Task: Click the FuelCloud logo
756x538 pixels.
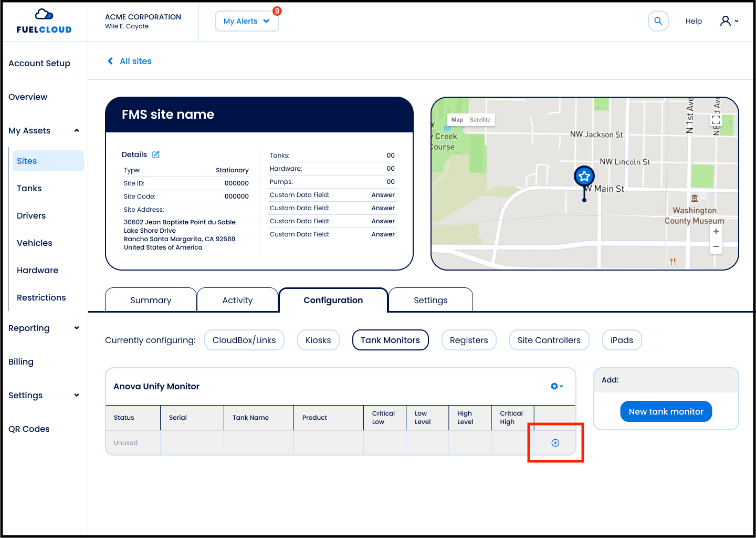Action: [x=44, y=22]
